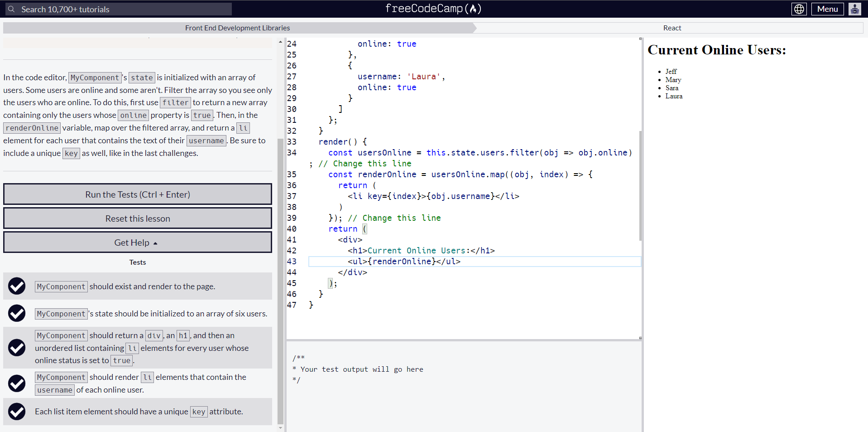Click checkmark for 'render li elements' test
Viewport: 868px width, 432px height.
point(17,383)
